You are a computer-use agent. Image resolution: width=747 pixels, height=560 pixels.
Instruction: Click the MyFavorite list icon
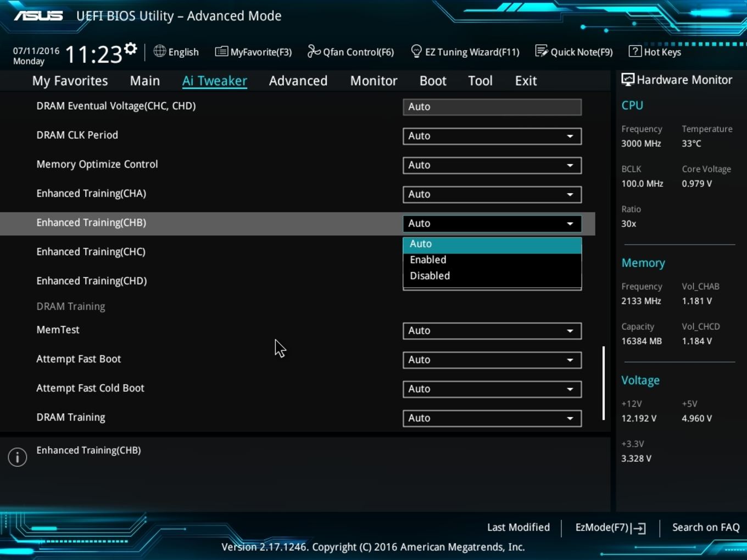point(221,52)
